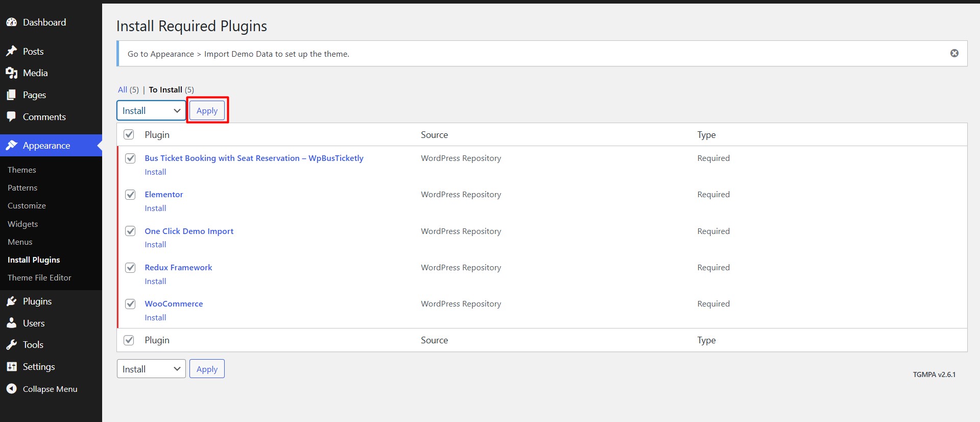Go to Patterns submenu
This screenshot has height=422, width=980.
[x=22, y=187]
